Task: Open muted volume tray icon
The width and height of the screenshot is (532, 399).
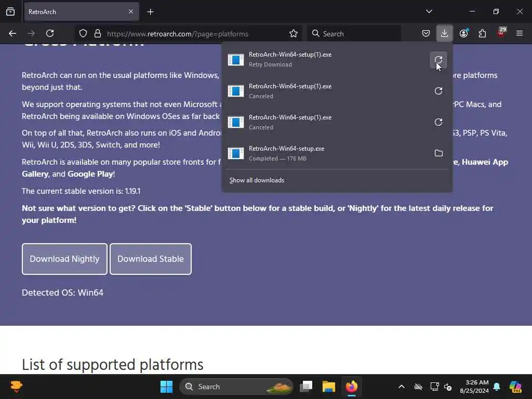Action: pyautogui.click(x=448, y=387)
